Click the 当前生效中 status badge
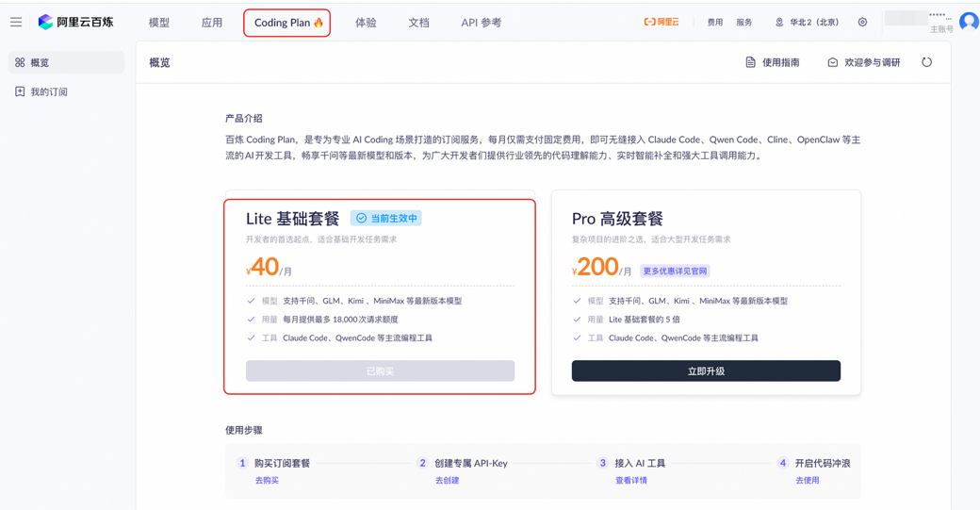 tap(386, 218)
